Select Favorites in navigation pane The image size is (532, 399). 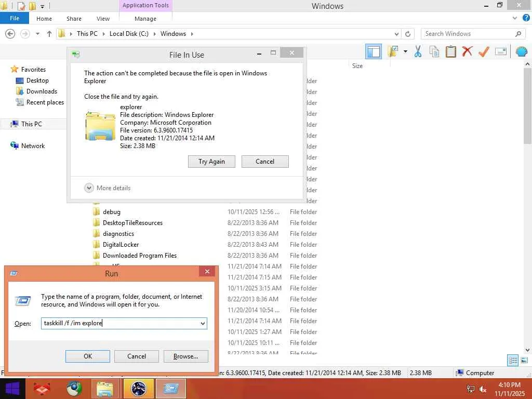click(x=33, y=69)
